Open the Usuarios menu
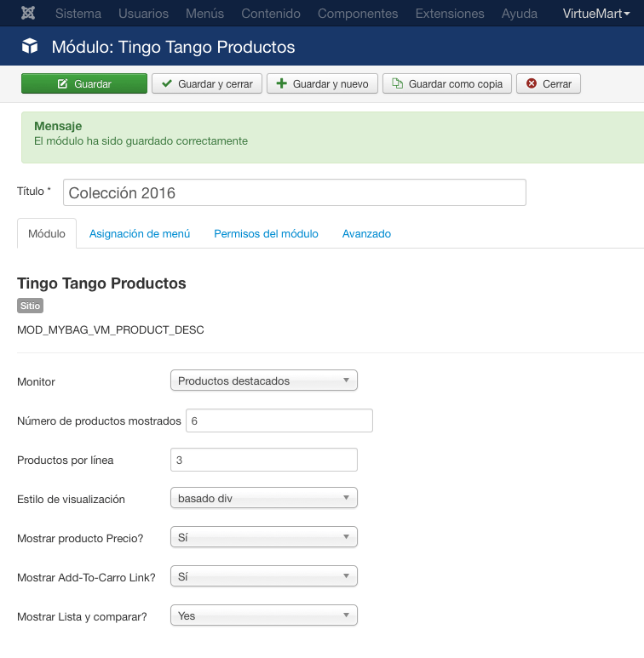 pyautogui.click(x=143, y=14)
